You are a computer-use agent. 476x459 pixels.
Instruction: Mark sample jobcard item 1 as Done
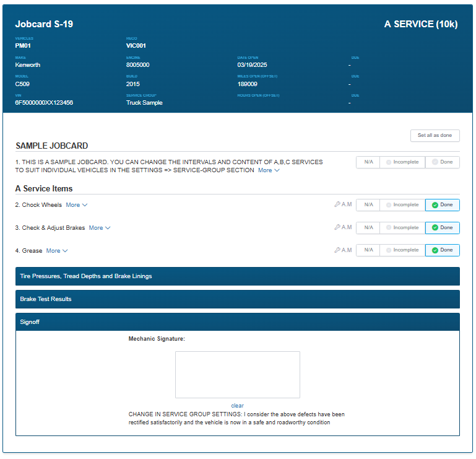tap(442, 162)
